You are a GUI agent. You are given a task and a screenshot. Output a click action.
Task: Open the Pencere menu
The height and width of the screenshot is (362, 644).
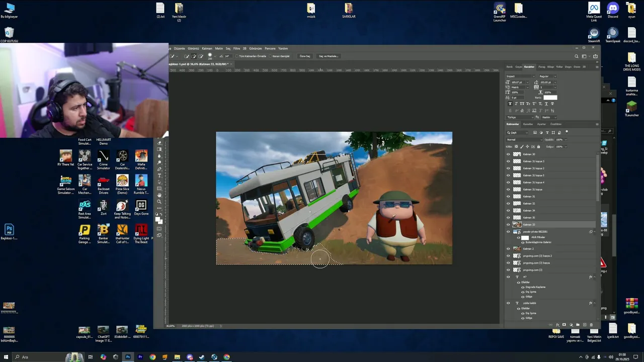click(x=270, y=48)
